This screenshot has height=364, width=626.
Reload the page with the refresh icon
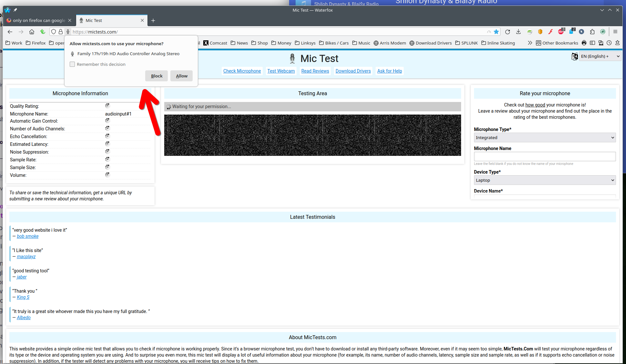click(508, 32)
